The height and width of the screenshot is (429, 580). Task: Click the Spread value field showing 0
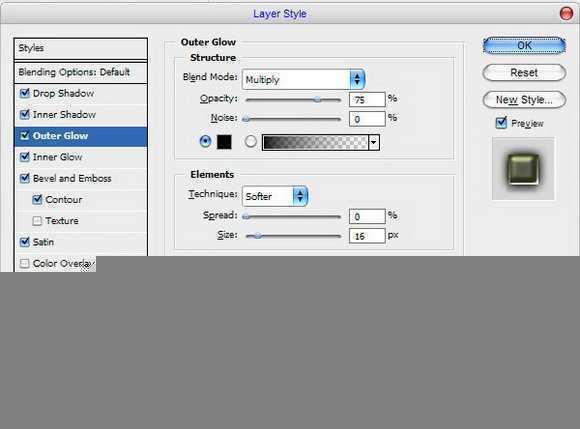click(x=367, y=217)
